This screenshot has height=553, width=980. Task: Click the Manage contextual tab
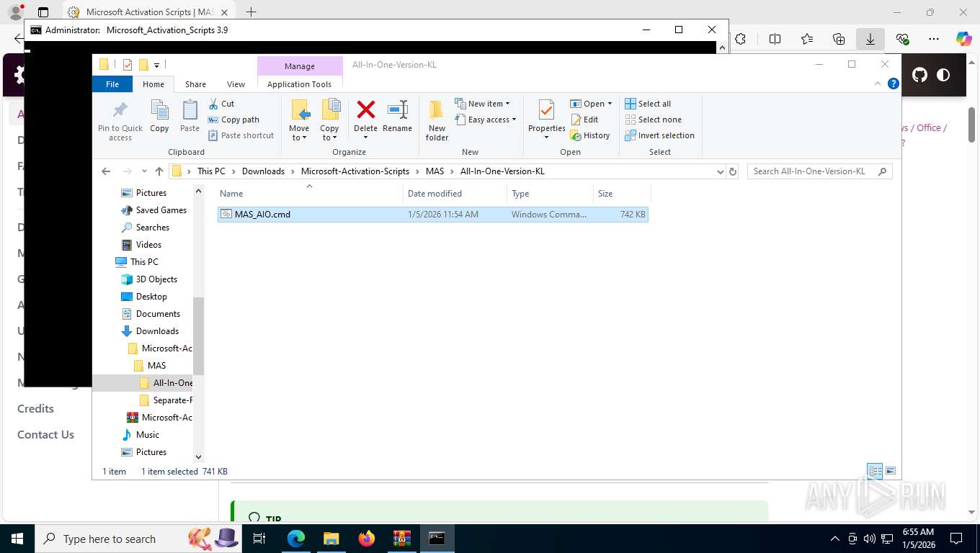pyautogui.click(x=300, y=66)
